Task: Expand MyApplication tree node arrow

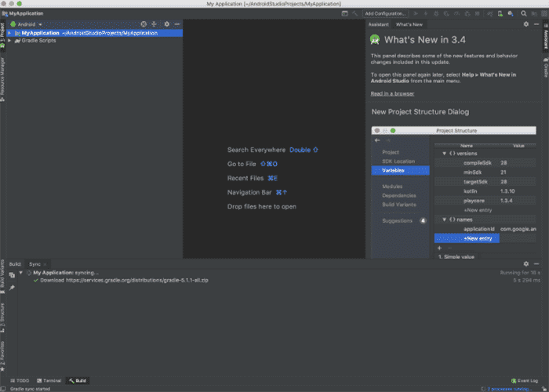Action: [9, 33]
